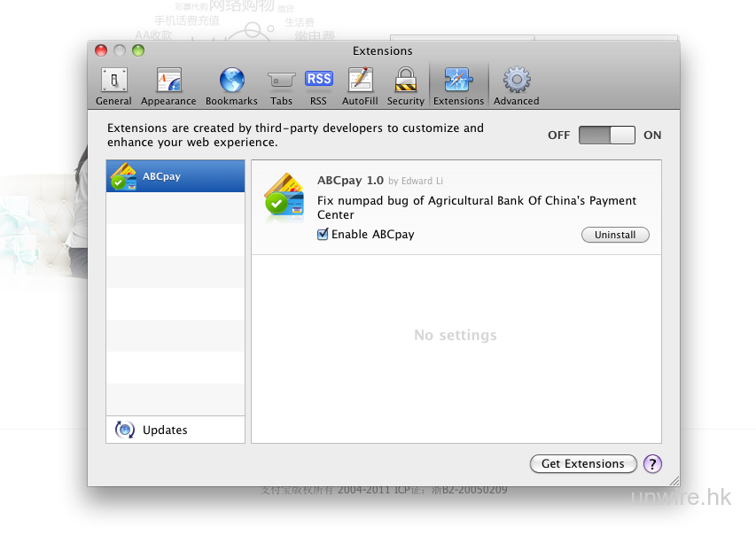Image resolution: width=756 pixels, height=535 pixels.
Task: Open help with the question mark button
Action: point(652,463)
